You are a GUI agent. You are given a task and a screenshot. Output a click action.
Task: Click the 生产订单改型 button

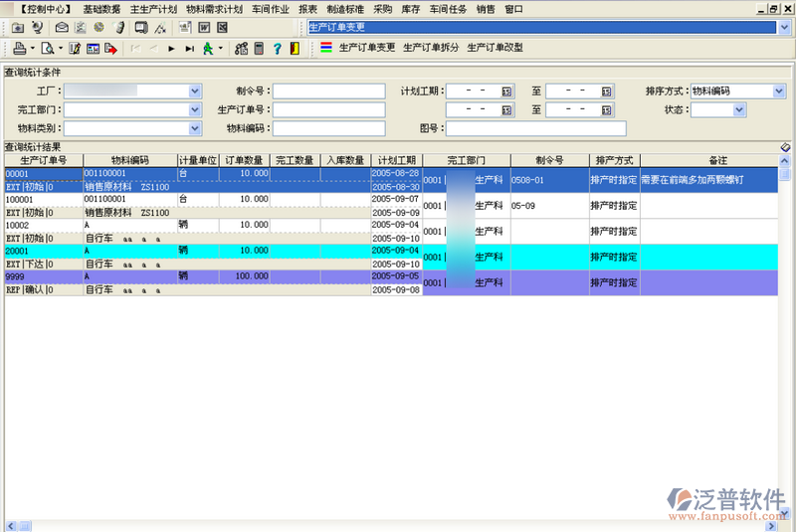coord(495,48)
